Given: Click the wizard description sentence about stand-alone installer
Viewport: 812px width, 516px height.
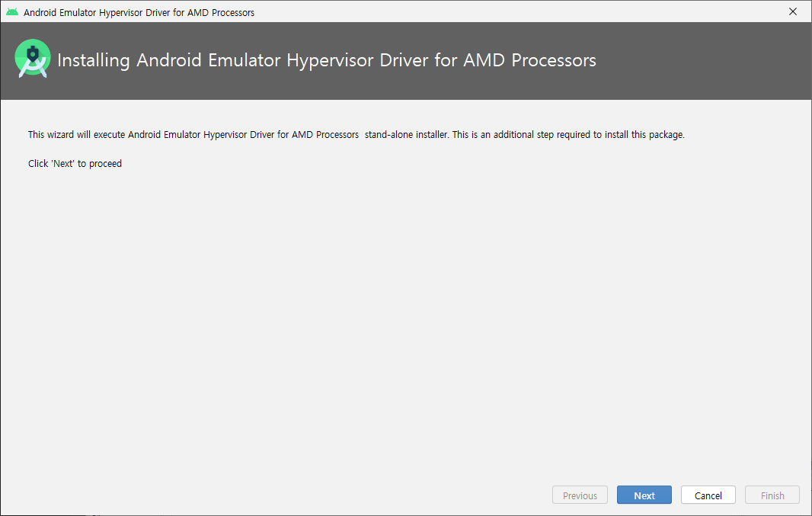Looking at the screenshot, I should [x=356, y=135].
